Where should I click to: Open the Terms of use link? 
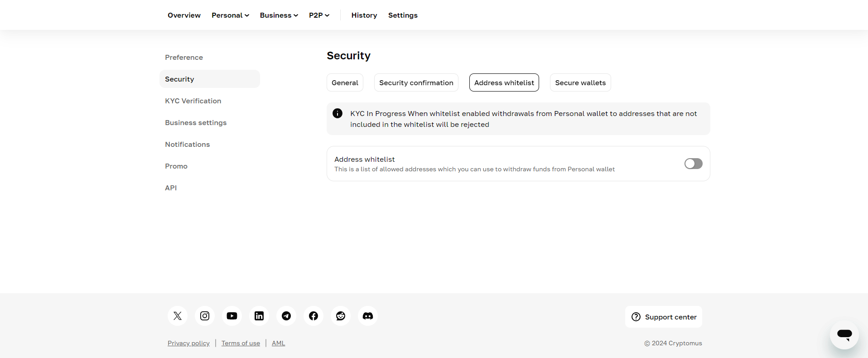tap(241, 343)
